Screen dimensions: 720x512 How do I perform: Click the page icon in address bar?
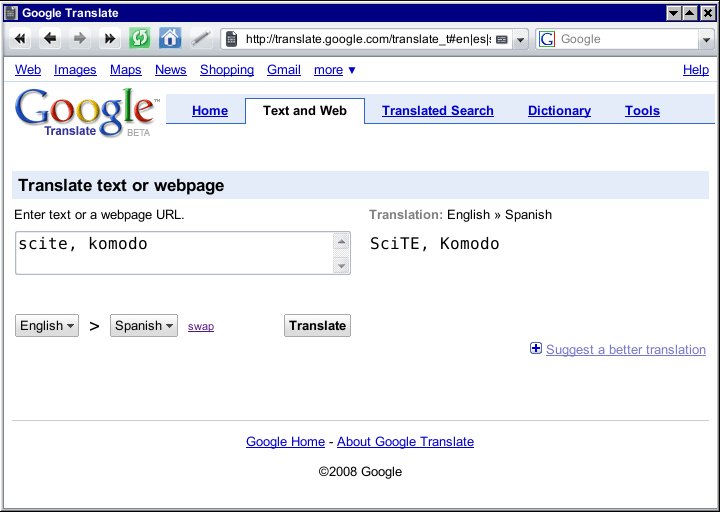[232, 39]
